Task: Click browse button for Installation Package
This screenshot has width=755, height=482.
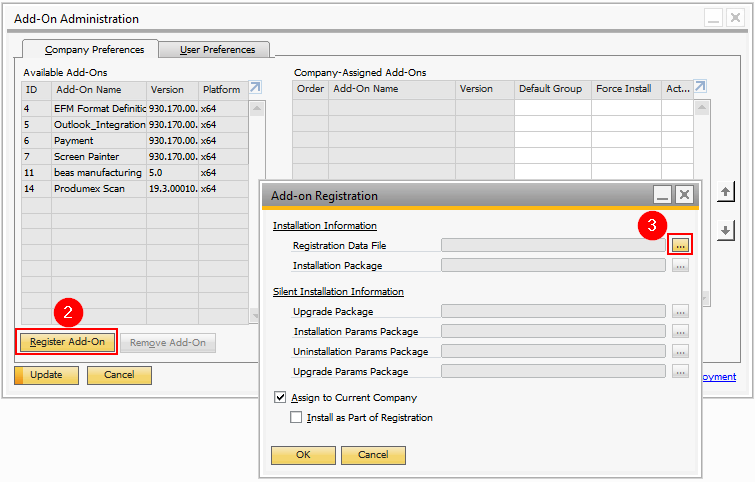Action: coord(680,266)
